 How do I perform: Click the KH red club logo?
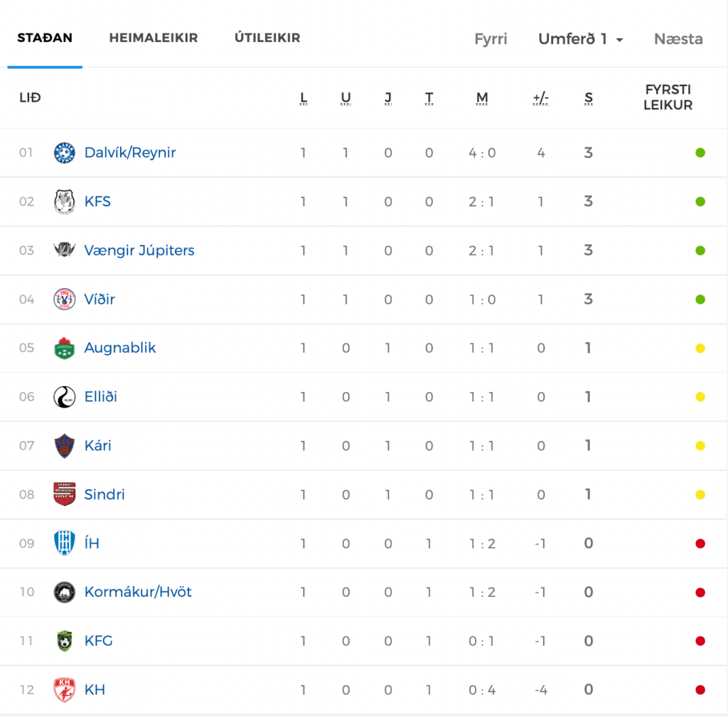pos(65,689)
